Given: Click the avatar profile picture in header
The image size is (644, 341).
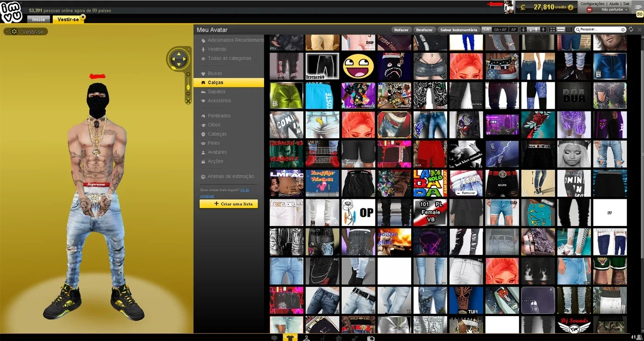Looking at the screenshot, I should [x=509, y=7].
